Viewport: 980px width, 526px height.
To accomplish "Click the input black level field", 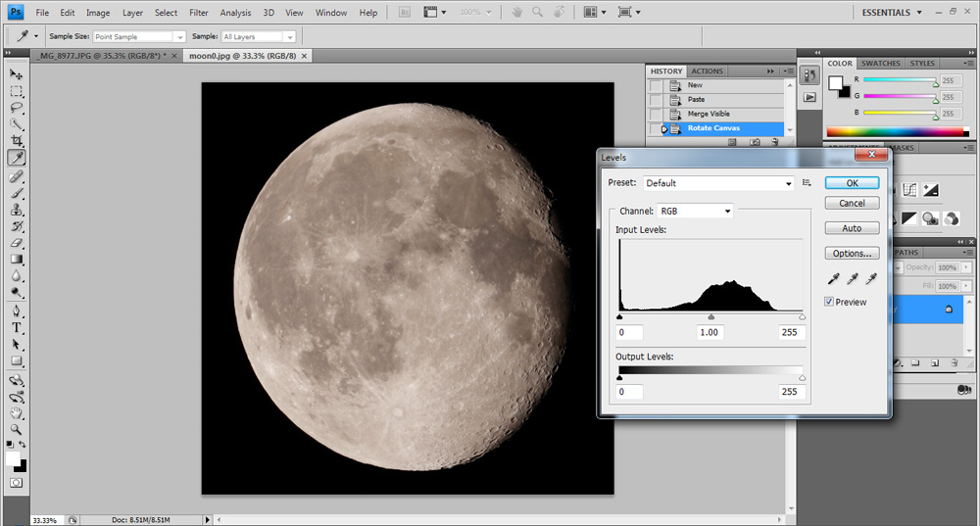I will [629, 333].
